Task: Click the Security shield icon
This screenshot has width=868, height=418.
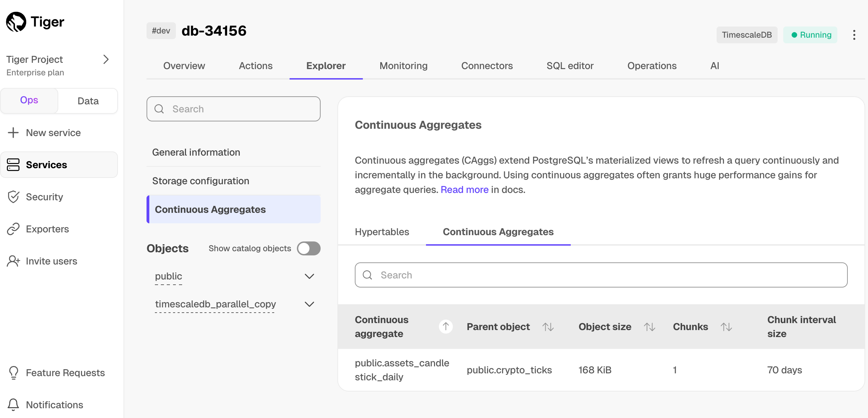Action: click(x=13, y=197)
